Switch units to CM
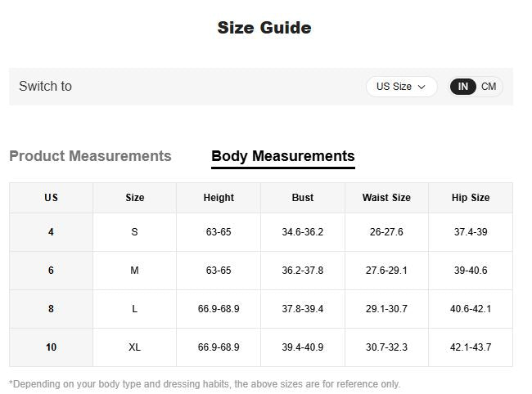 489,87
